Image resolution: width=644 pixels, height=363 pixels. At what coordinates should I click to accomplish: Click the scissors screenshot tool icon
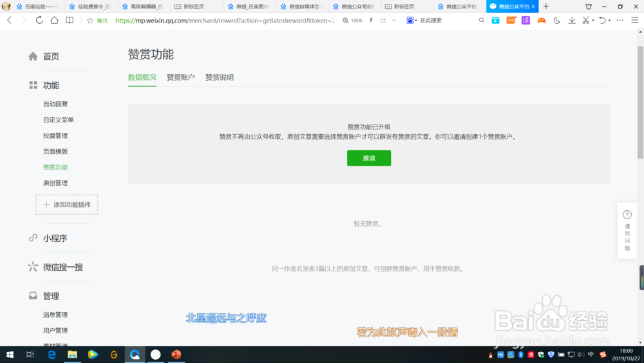(585, 20)
